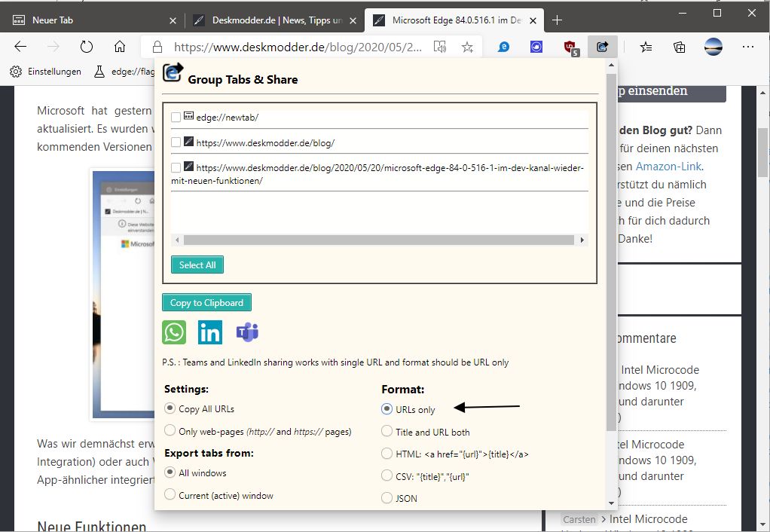Reload the current page
The width and height of the screenshot is (770, 532).
[x=87, y=47]
